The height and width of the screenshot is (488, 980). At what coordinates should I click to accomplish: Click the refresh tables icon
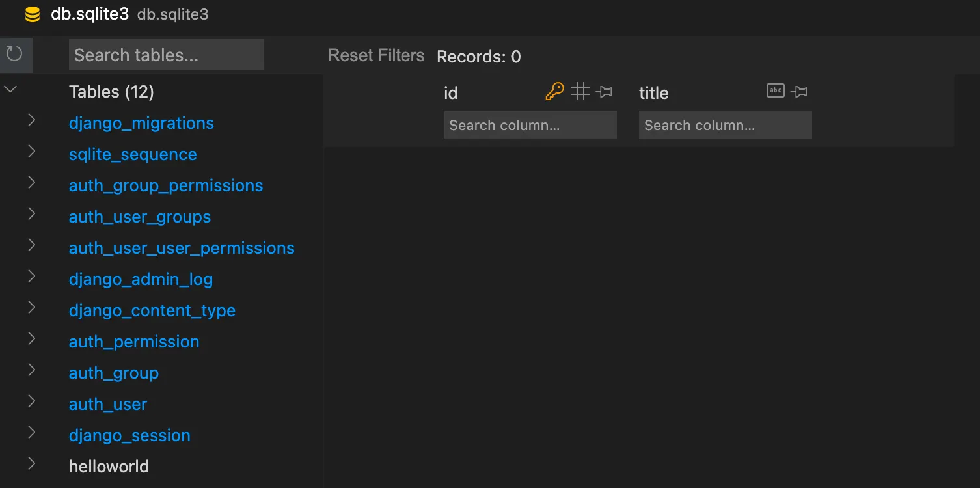(x=14, y=53)
